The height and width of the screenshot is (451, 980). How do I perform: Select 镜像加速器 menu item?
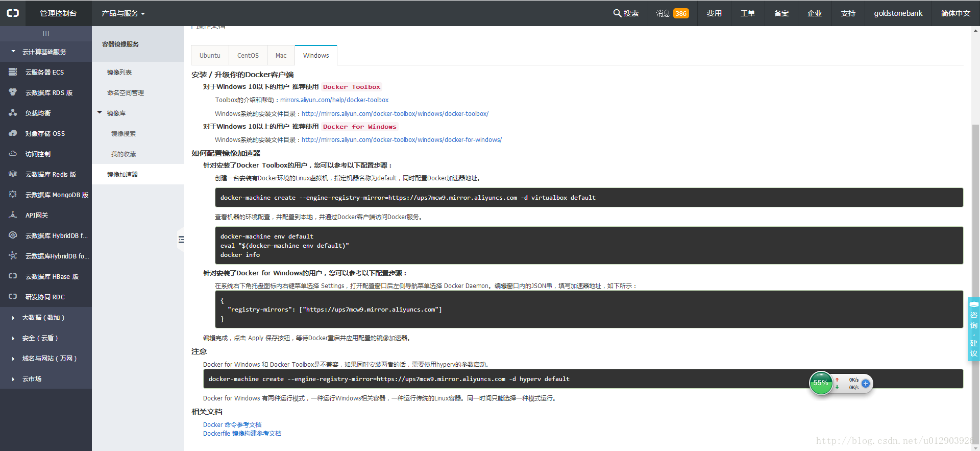click(x=138, y=174)
